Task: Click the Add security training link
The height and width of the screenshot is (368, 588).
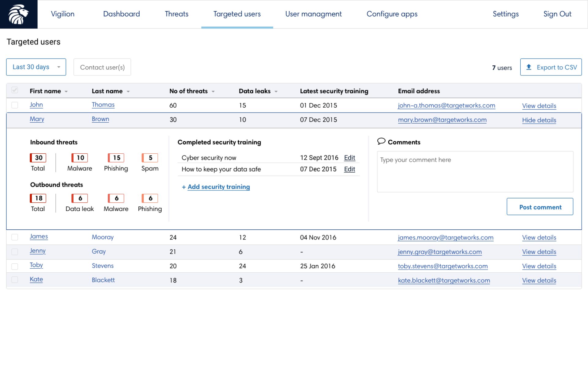Action: pyautogui.click(x=218, y=187)
